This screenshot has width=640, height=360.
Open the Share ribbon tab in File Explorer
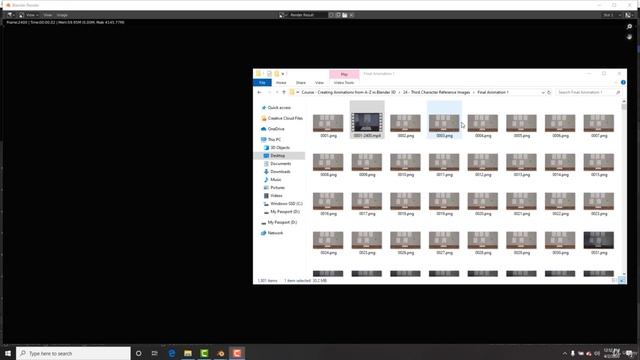[300, 82]
